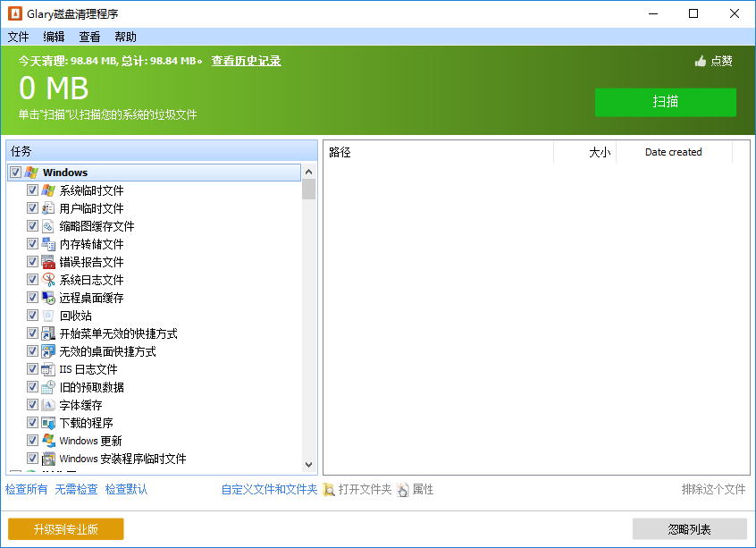Click the 缩略图缓存文件 icon
756x548 pixels.
click(x=48, y=226)
